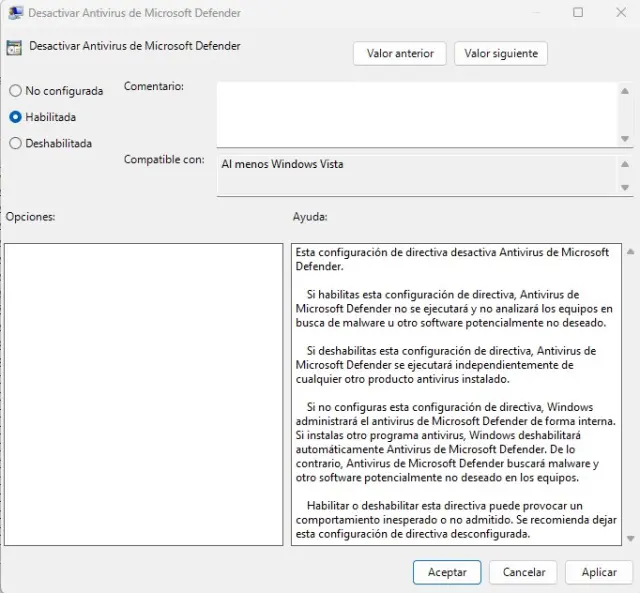Select the "No configurada" radio option
Viewport: 640px width, 593px height.
click(x=15, y=91)
